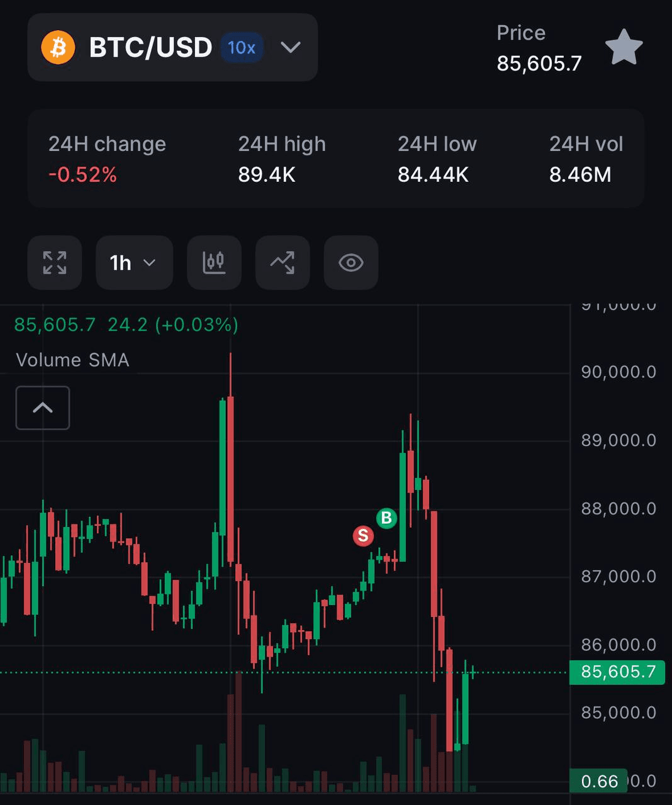Screen dimensions: 672x805
Task: Expand the chart to fullscreen
Action: tap(54, 263)
